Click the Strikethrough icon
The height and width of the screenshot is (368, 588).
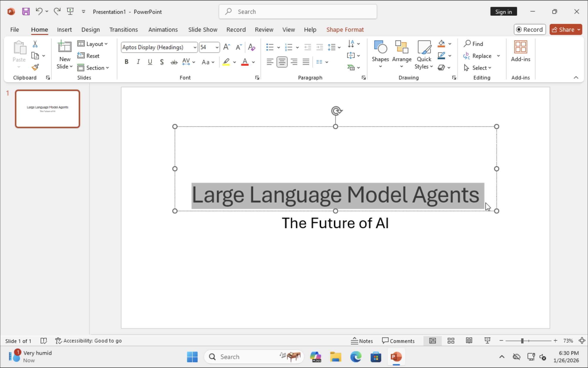pyautogui.click(x=174, y=62)
